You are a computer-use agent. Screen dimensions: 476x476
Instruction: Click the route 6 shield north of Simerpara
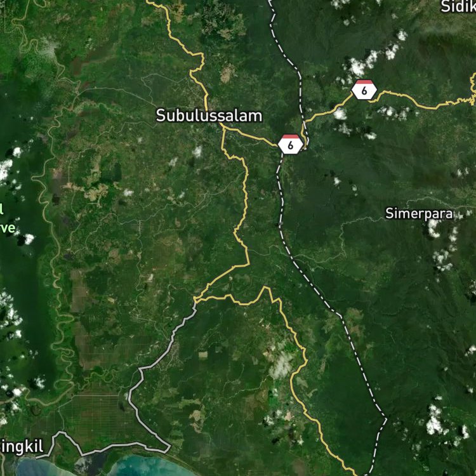click(364, 89)
